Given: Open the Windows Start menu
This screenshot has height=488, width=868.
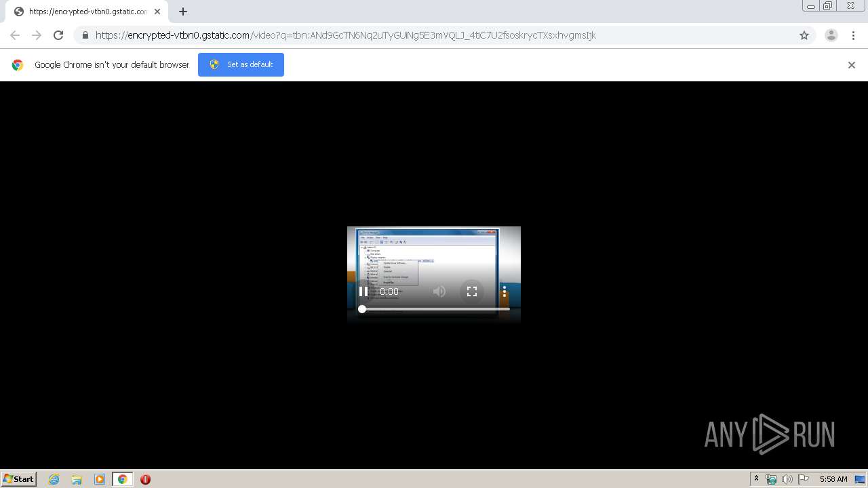Looking at the screenshot, I should pos(19,479).
